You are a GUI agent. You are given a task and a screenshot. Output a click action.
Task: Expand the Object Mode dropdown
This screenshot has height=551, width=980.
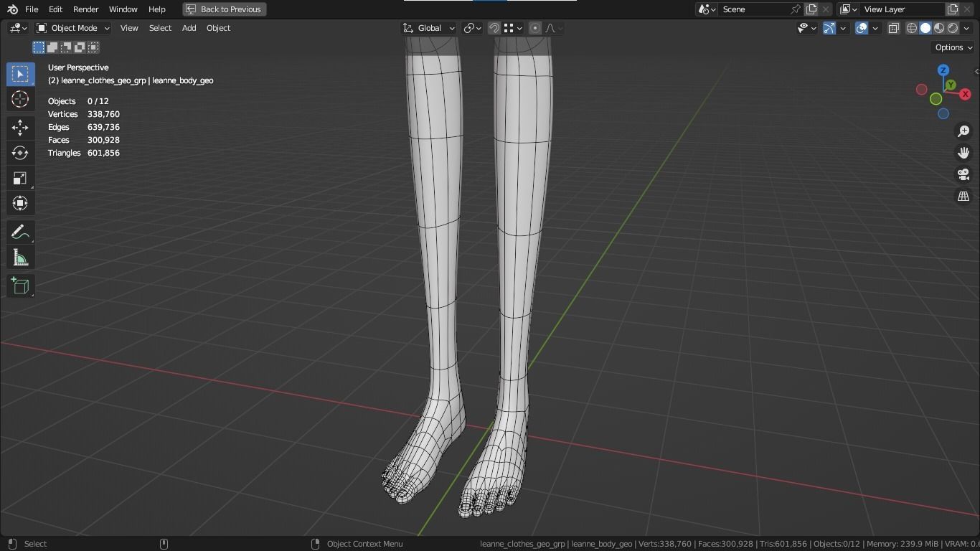coord(72,28)
